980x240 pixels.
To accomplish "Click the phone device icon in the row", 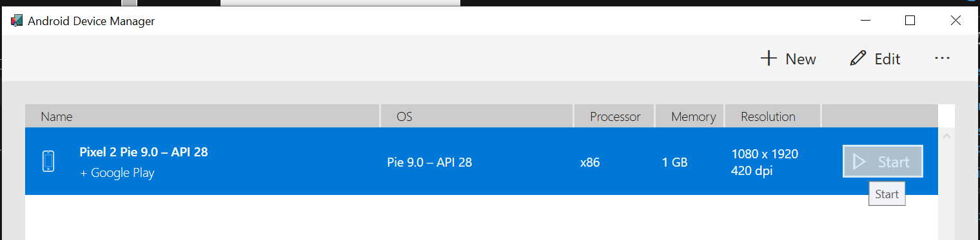I will [48, 162].
